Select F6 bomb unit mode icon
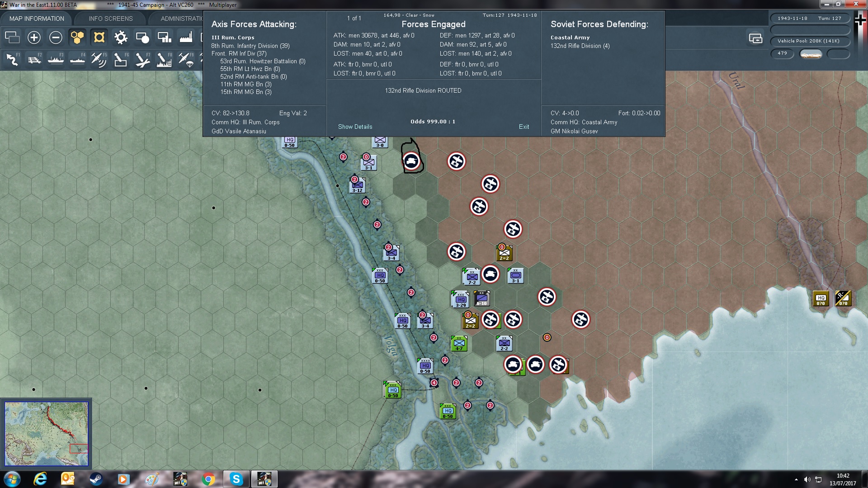Screen dimensions: 868x488 coord(121,60)
